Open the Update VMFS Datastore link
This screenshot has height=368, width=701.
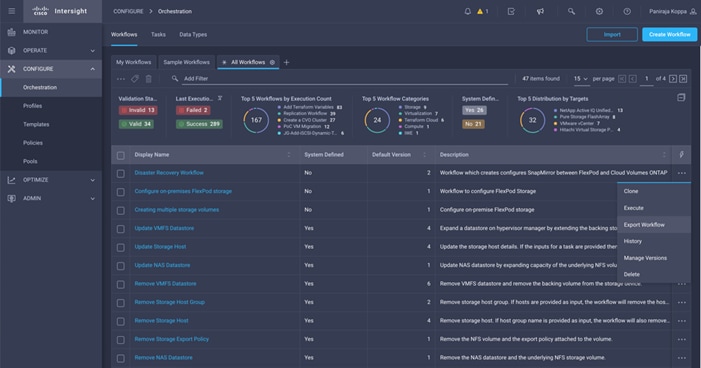pyautogui.click(x=164, y=228)
